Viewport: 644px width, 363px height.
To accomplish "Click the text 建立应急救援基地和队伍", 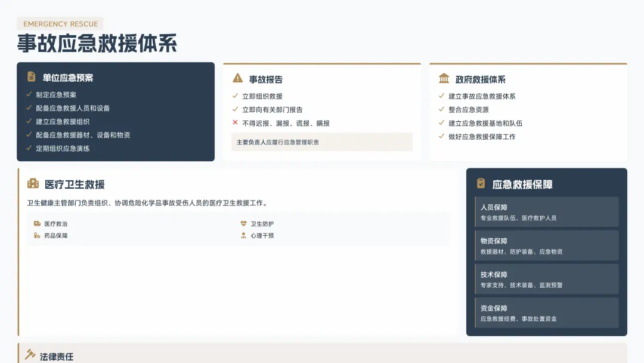I will (x=485, y=124).
